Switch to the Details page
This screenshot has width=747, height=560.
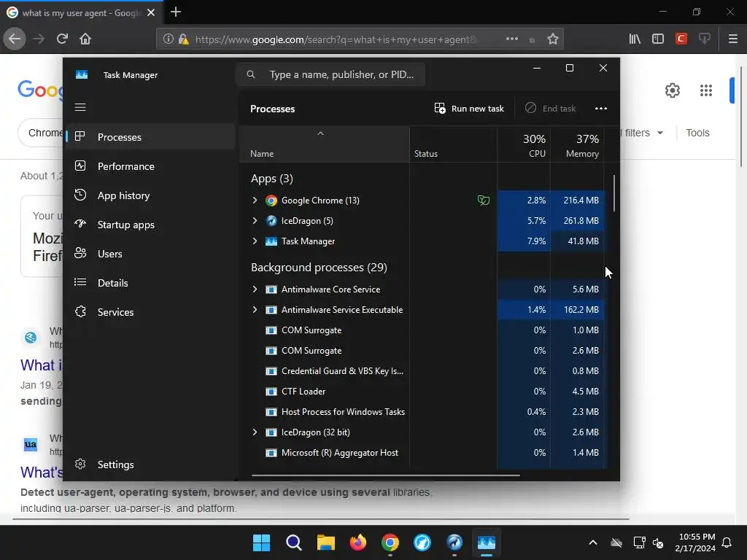(151, 283)
